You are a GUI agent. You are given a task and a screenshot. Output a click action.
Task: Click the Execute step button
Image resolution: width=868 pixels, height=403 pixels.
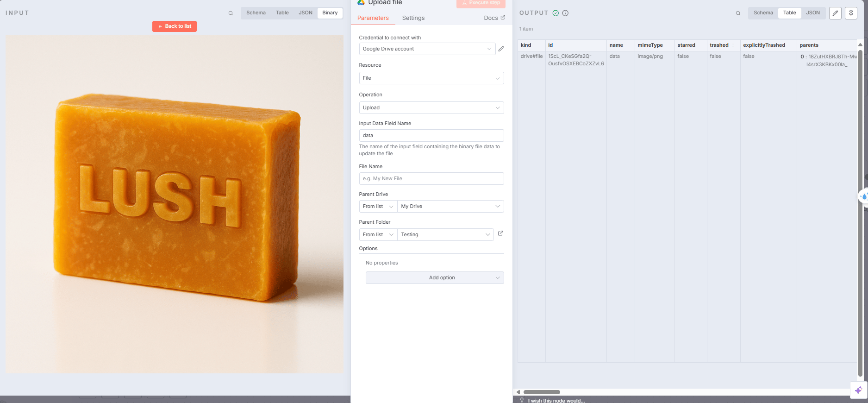(x=481, y=3)
